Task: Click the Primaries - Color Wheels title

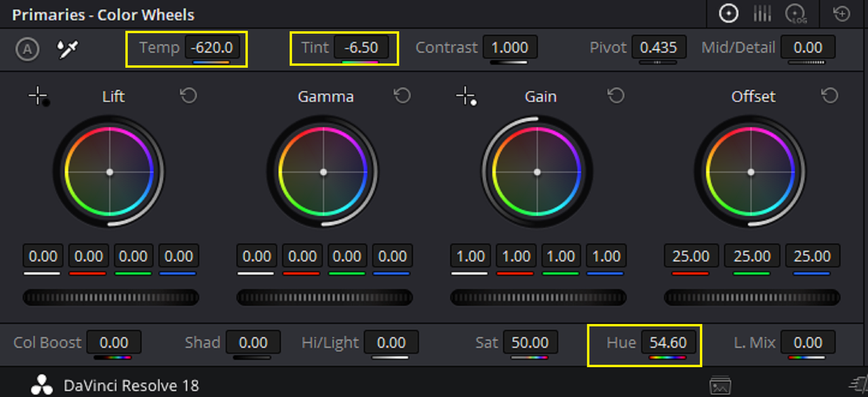Action: 103,14
